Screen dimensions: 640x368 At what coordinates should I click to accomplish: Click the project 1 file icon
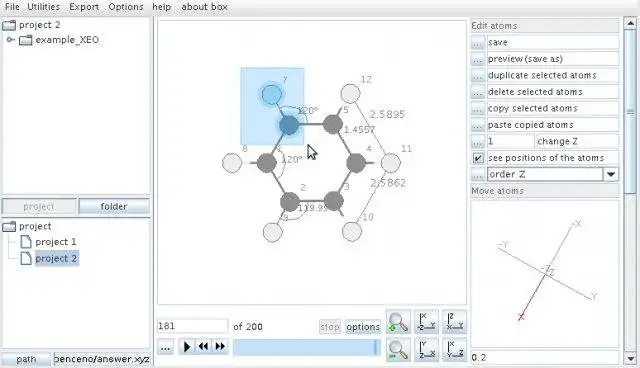click(26, 242)
